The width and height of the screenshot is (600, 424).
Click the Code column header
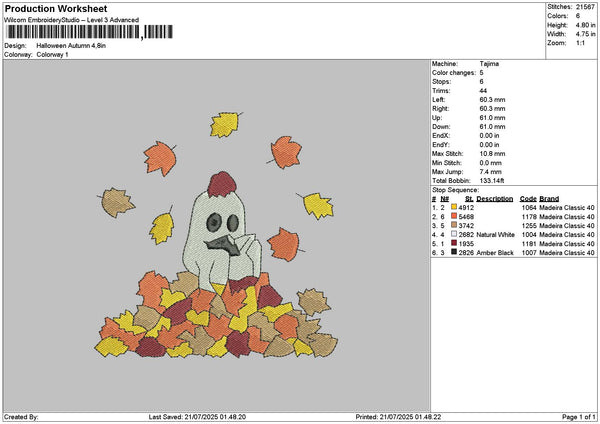click(528, 198)
